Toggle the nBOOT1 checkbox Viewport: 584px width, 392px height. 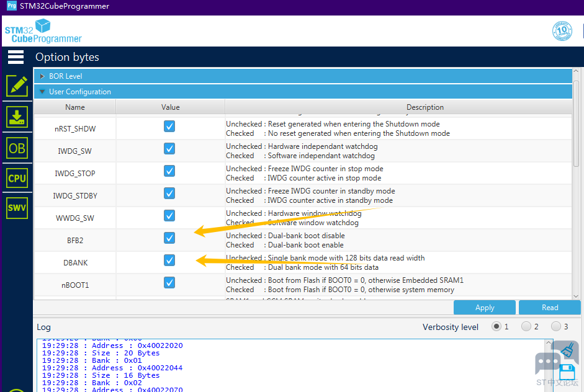(x=169, y=283)
